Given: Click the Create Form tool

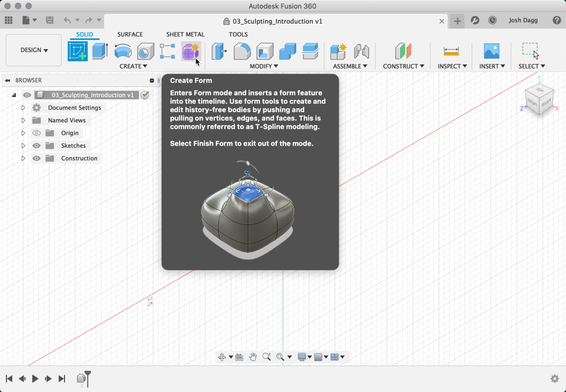Looking at the screenshot, I should [191, 51].
